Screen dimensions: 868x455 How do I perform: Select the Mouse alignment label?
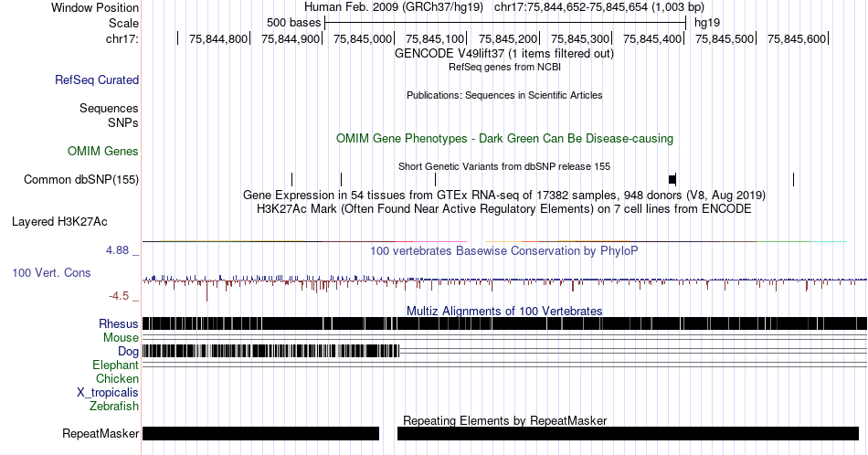click(121, 338)
